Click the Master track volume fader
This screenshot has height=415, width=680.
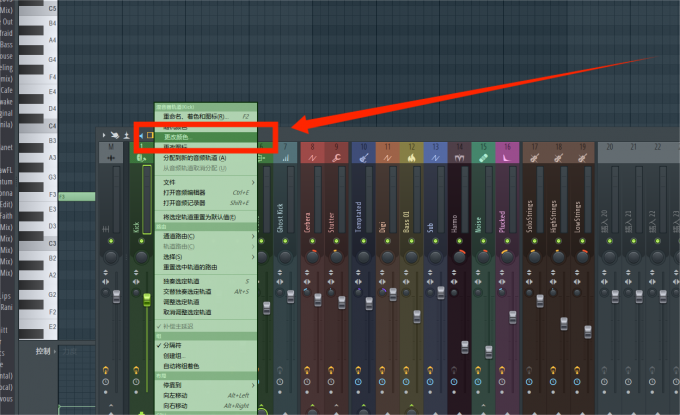(117, 297)
